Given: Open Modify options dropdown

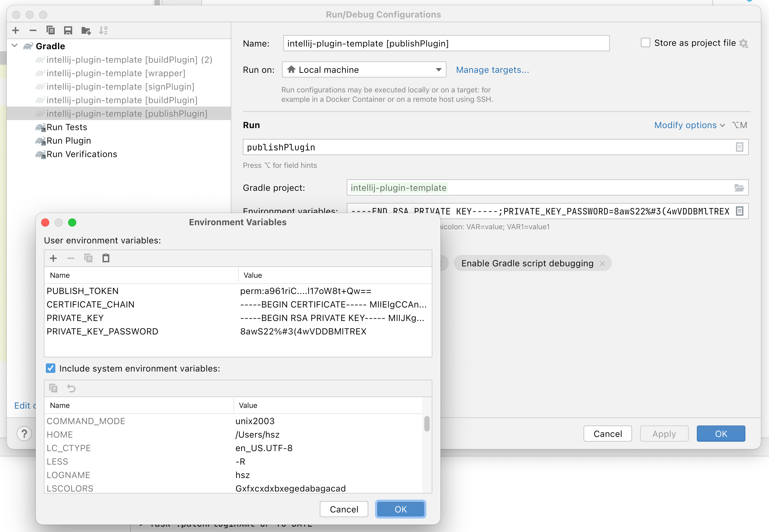Looking at the screenshot, I should pyautogui.click(x=689, y=125).
